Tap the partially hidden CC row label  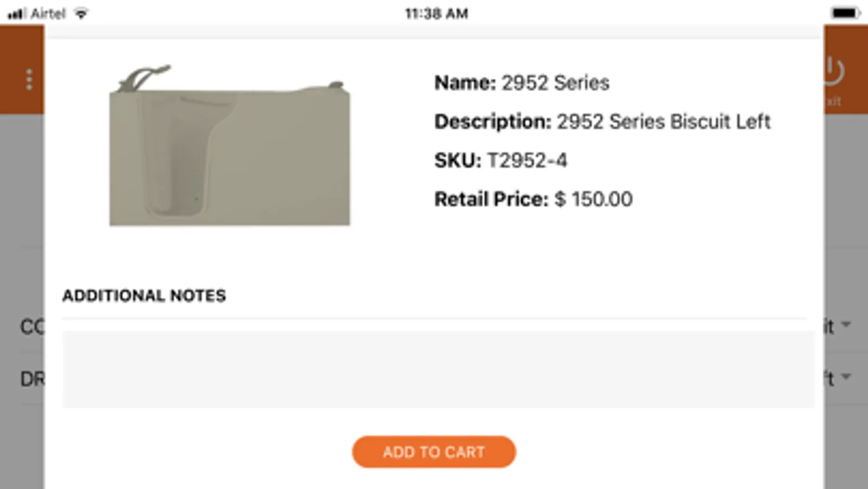[x=32, y=327]
